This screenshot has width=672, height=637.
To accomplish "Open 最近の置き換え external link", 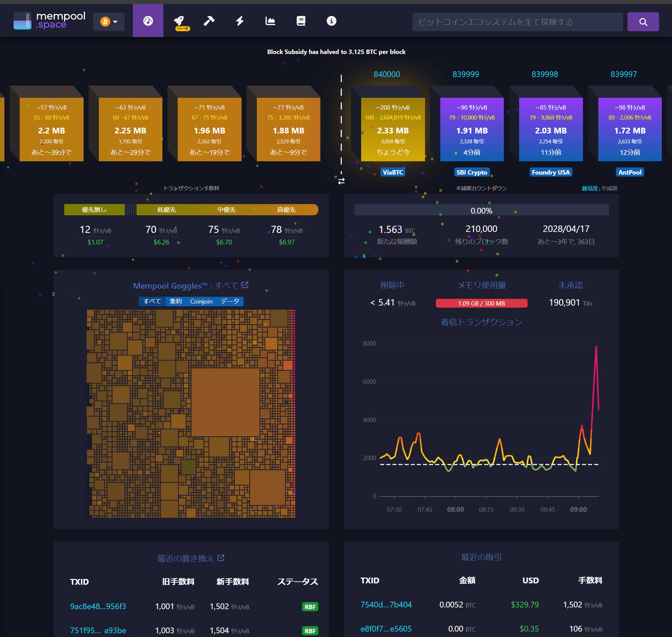I will pos(221,558).
